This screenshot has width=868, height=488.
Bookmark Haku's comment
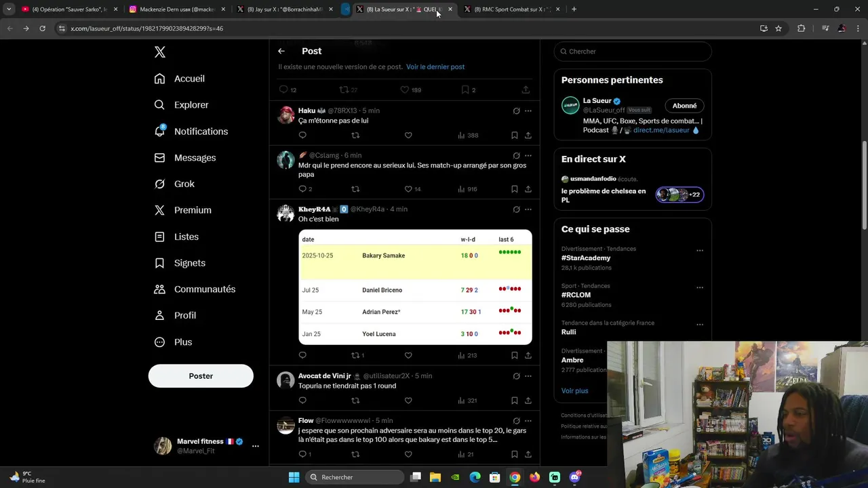(514, 136)
